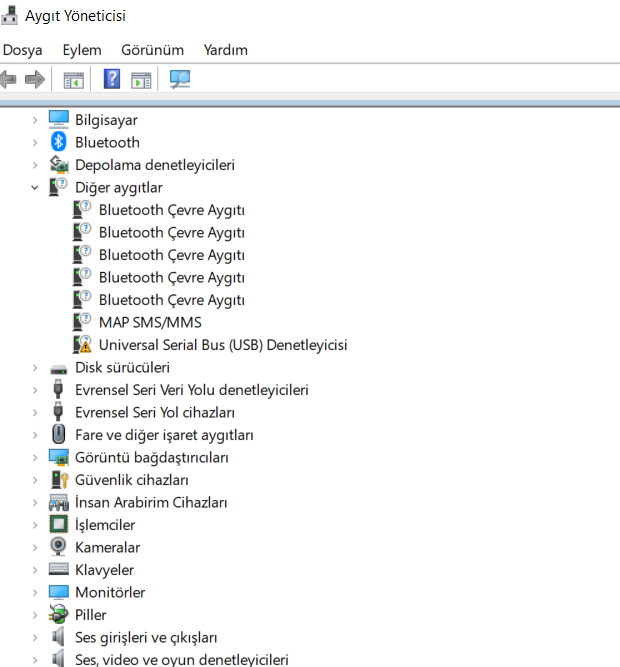Open the Dosya menu

(23, 50)
